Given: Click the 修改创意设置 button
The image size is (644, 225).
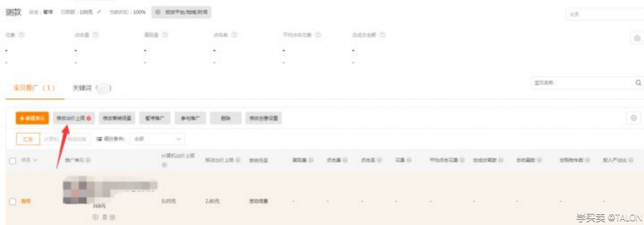Looking at the screenshot, I should pyautogui.click(x=264, y=118).
